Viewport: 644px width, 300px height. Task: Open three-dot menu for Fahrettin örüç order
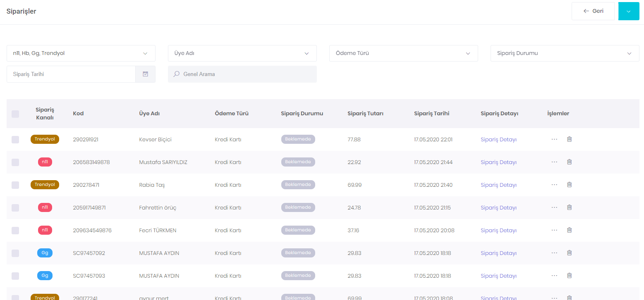coord(554,207)
